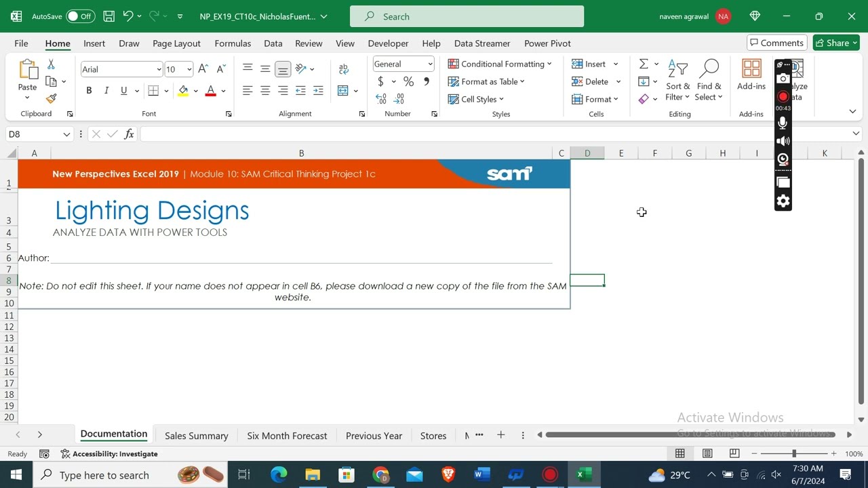Open the General number format dropdown
868x488 pixels.
point(430,64)
